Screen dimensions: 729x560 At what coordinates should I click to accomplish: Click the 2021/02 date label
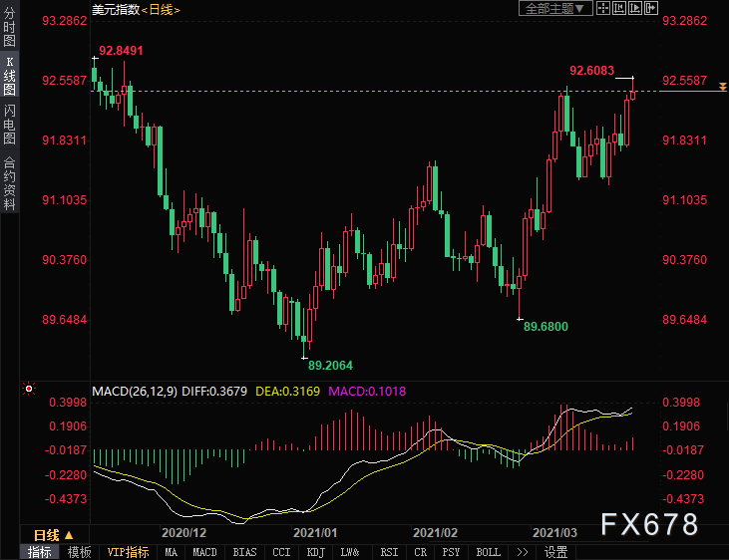(435, 532)
